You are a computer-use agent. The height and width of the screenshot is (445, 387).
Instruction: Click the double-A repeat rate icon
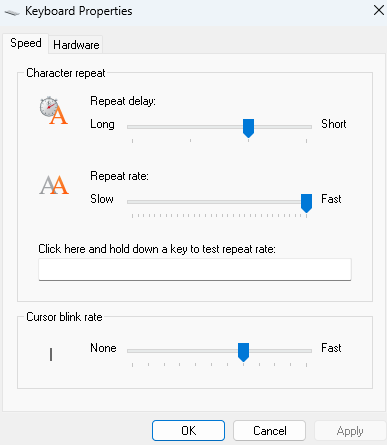[54, 185]
